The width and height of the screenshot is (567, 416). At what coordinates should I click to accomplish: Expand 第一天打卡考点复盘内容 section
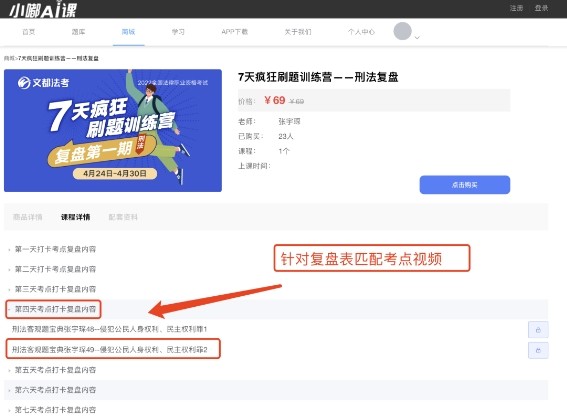click(55, 249)
